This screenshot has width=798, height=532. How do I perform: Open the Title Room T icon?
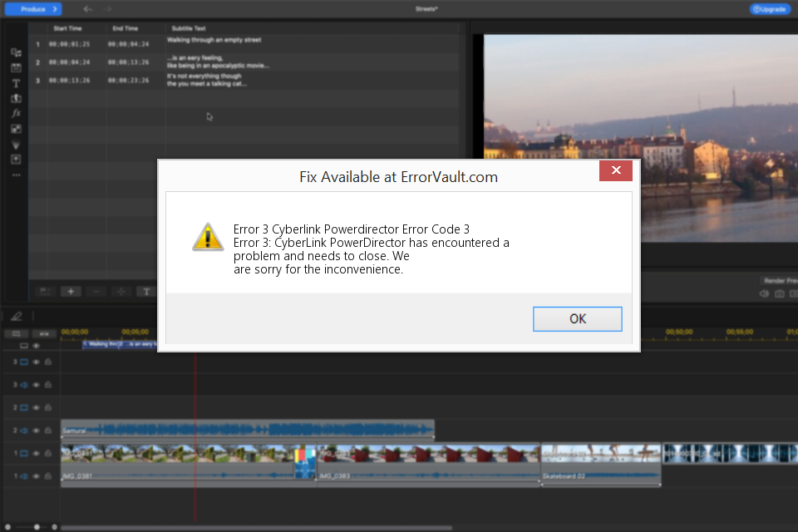coord(17,83)
